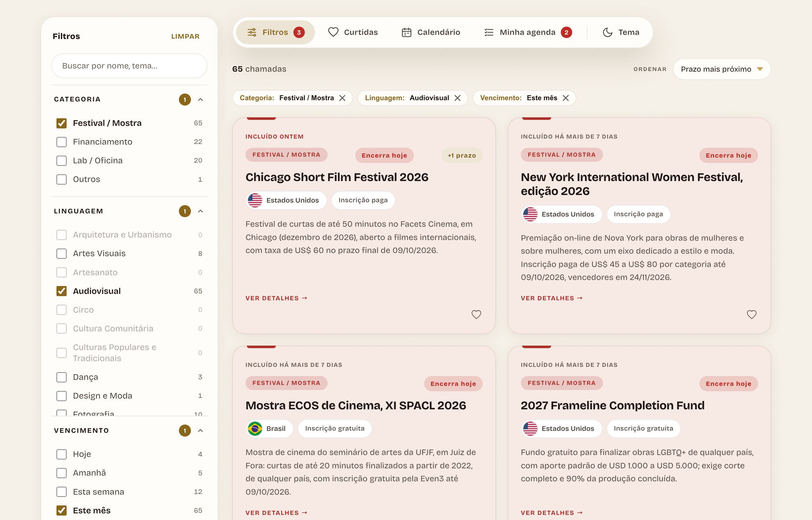
Task: Uncheck the Festival / Mostra category
Action: tap(62, 123)
